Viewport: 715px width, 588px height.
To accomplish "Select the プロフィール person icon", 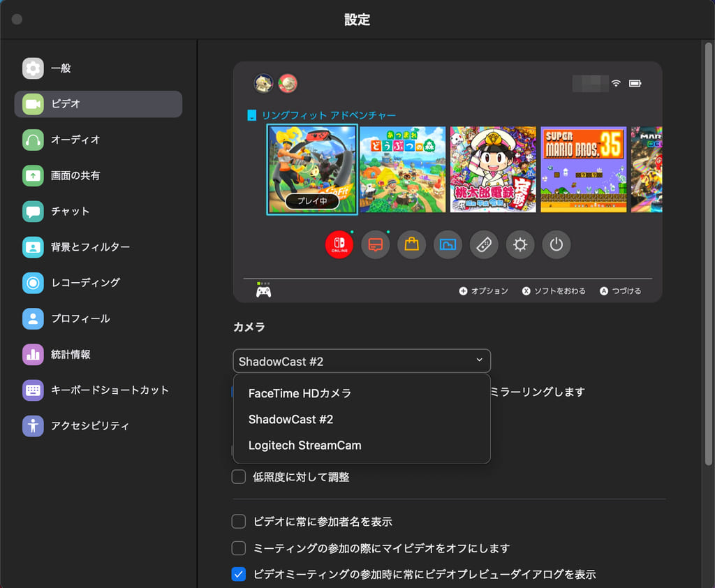I will click(x=33, y=318).
